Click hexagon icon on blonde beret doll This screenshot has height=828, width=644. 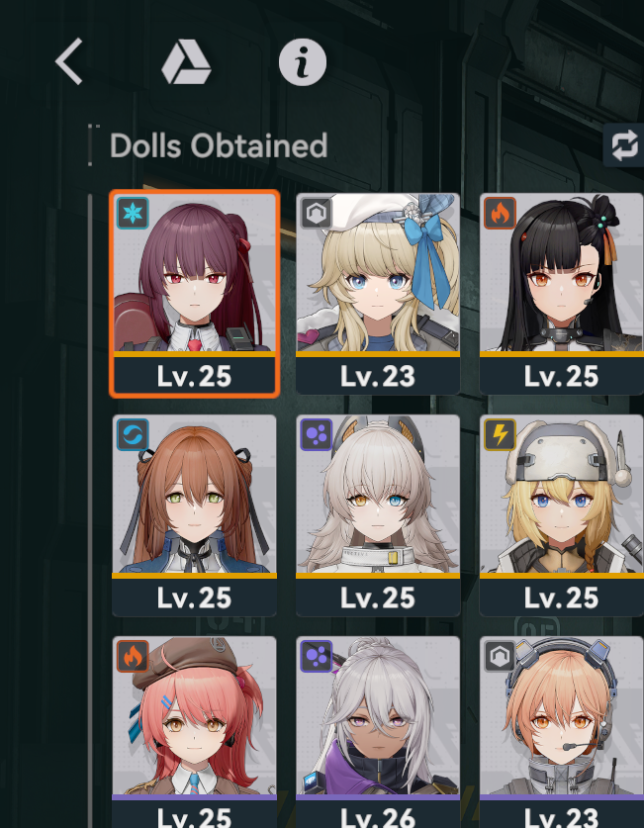click(317, 214)
